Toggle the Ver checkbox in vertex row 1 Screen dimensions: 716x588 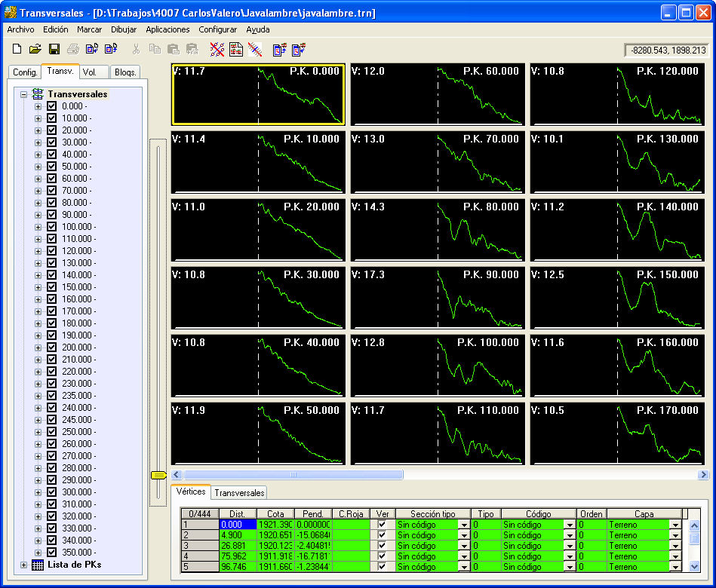[382, 525]
